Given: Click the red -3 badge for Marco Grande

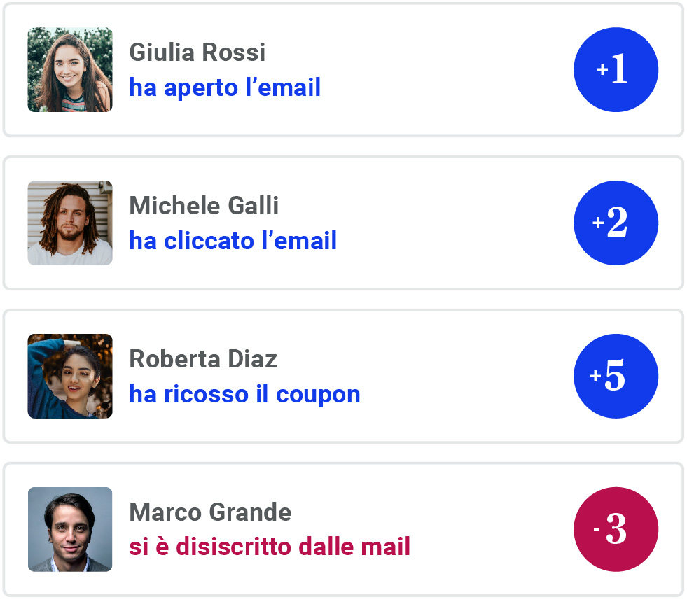Looking at the screenshot, I should pyautogui.click(x=616, y=529).
